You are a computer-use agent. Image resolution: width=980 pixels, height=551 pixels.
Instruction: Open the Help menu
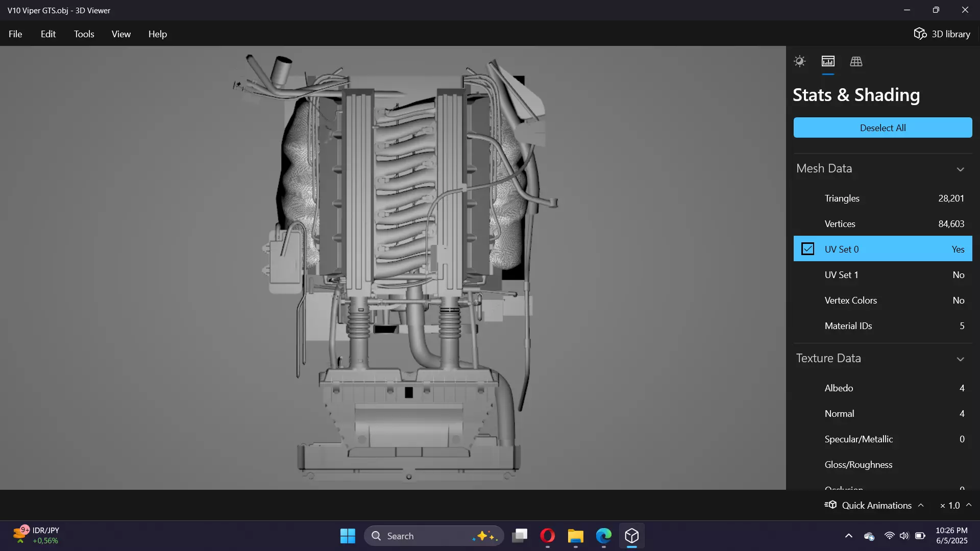(158, 34)
